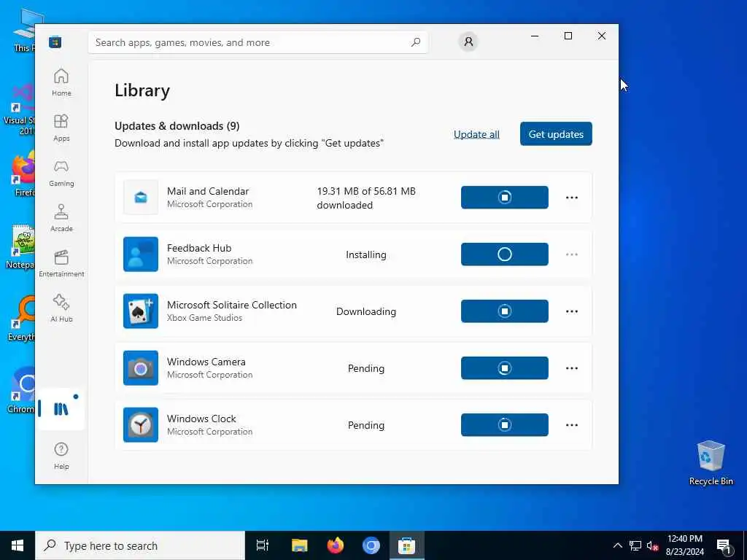Launch Firefox from the taskbar
This screenshot has width=747, height=560.
point(336,545)
